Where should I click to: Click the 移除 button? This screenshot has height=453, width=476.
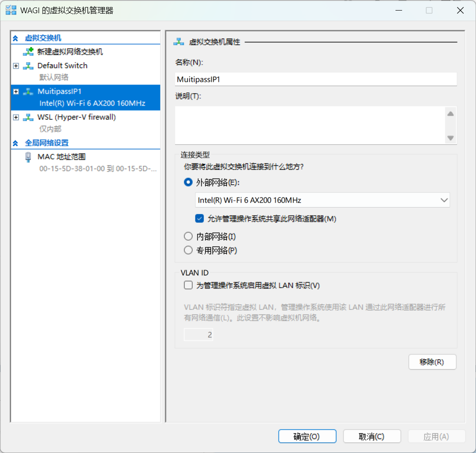pos(432,362)
